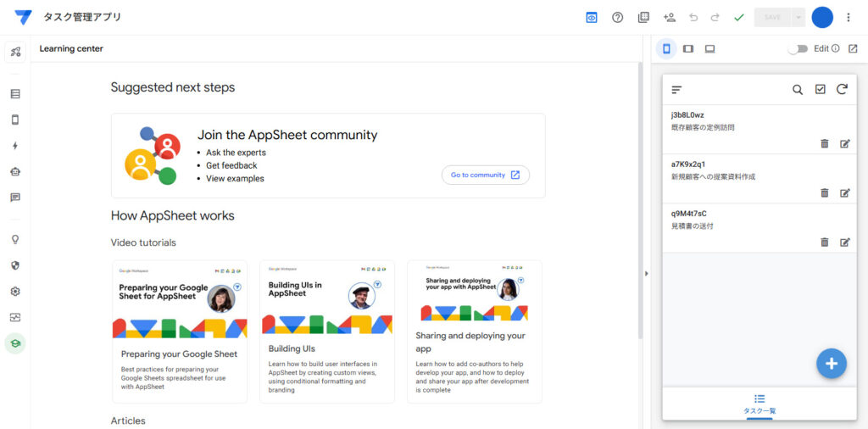868x429 pixels.
Task: Open the Views phone sidebar icon
Action: tap(15, 120)
